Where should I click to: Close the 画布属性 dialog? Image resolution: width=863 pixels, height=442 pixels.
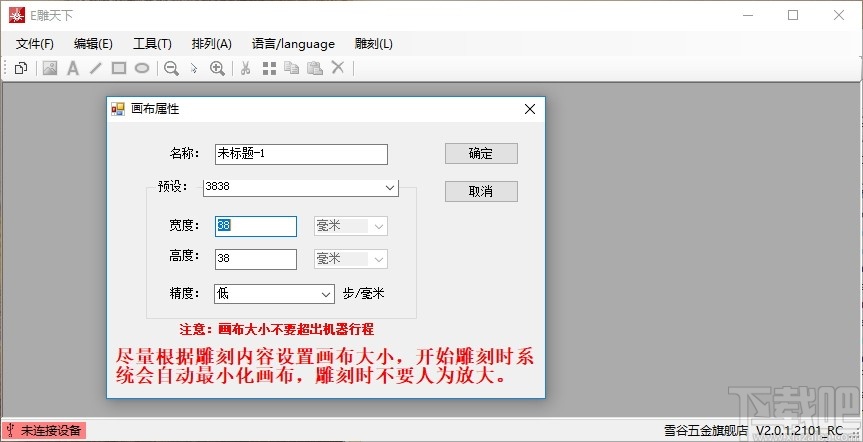click(530, 109)
